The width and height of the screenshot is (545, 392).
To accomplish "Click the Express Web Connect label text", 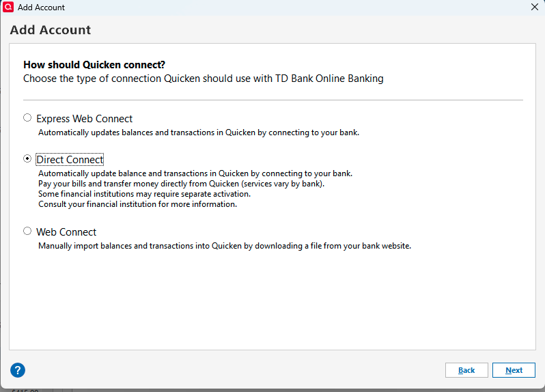I will coord(85,119).
